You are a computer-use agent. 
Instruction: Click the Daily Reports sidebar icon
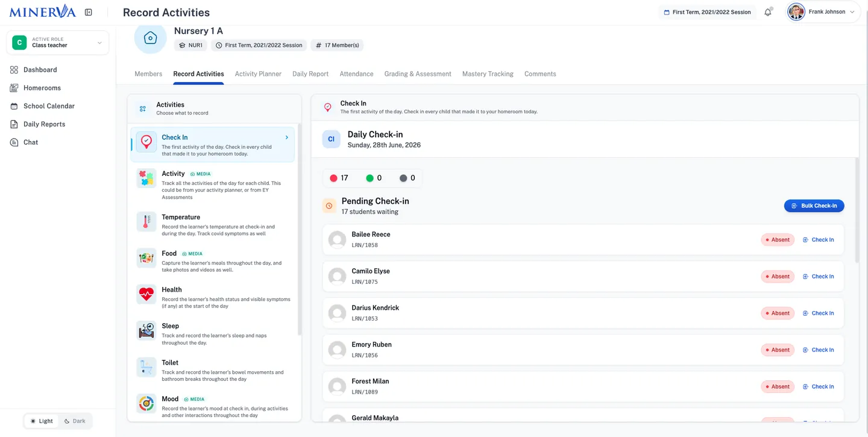click(14, 124)
